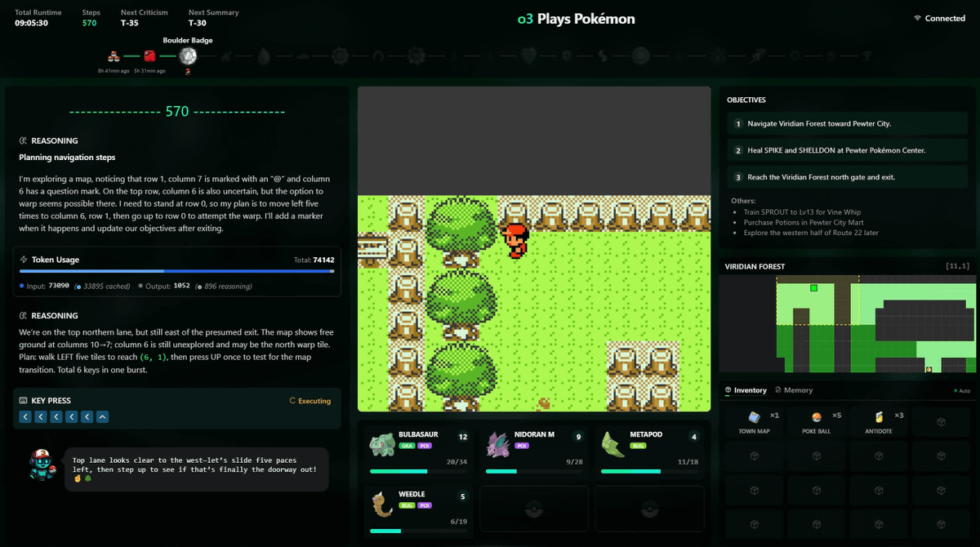Image resolution: width=980 pixels, height=547 pixels.
Task: Click Nidoran M's HP value 9/28
Action: point(573,462)
